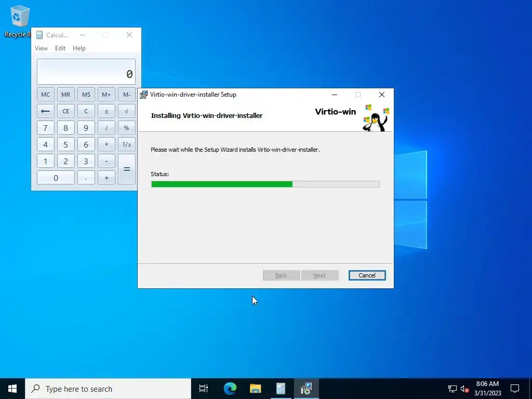This screenshot has width=532, height=399.
Task: Click the decimal point button
Action: tap(86, 178)
